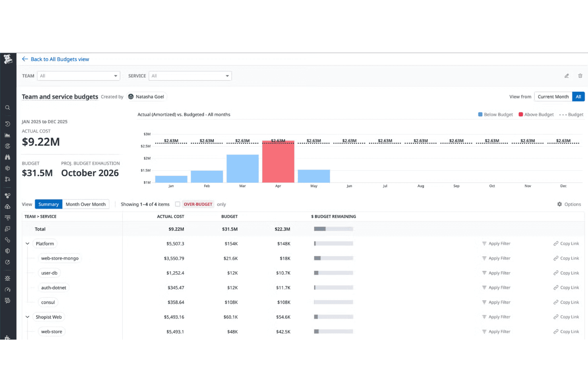The image size is (588, 392).
Task: Open the binoculars sidebar icon
Action: [x=8, y=157]
